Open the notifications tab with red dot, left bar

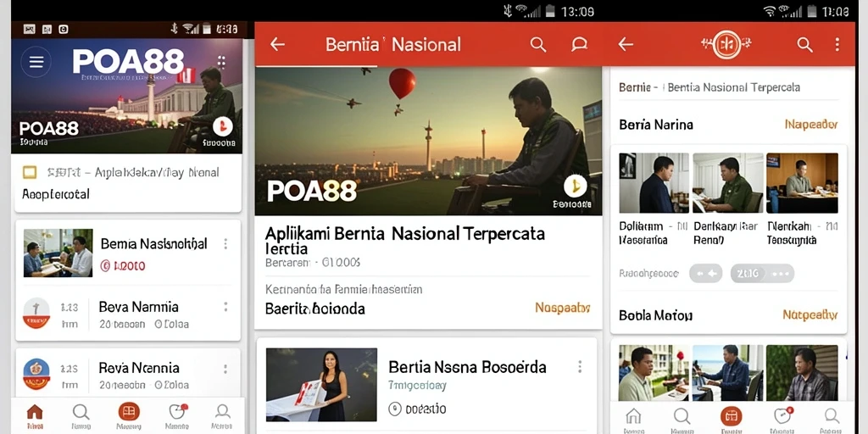[x=177, y=416]
